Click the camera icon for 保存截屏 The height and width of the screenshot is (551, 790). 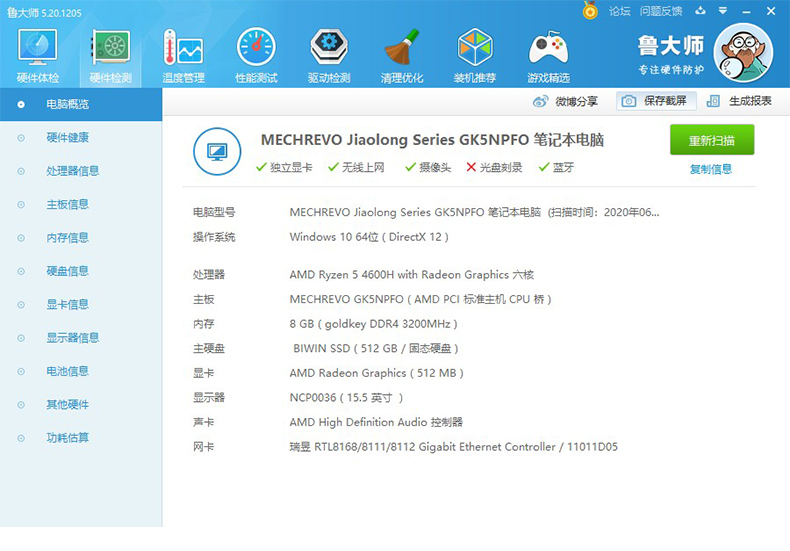click(x=628, y=101)
